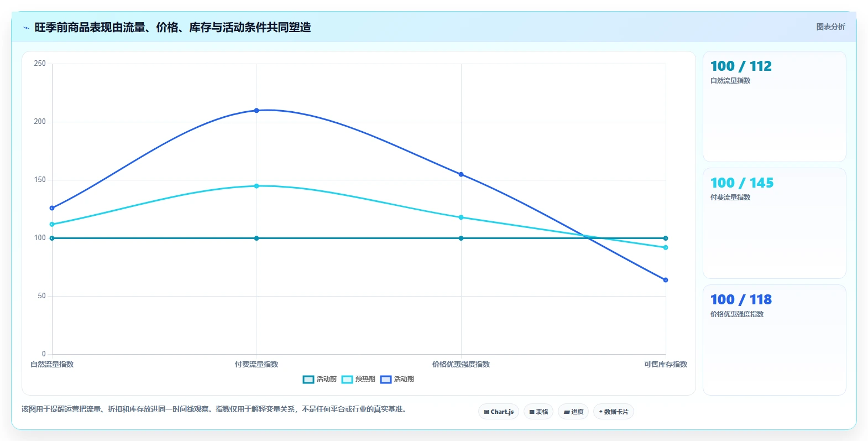Click the 预热期 data point at 自然流量指数
Viewport: 868px width, 441px height.
tap(52, 225)
